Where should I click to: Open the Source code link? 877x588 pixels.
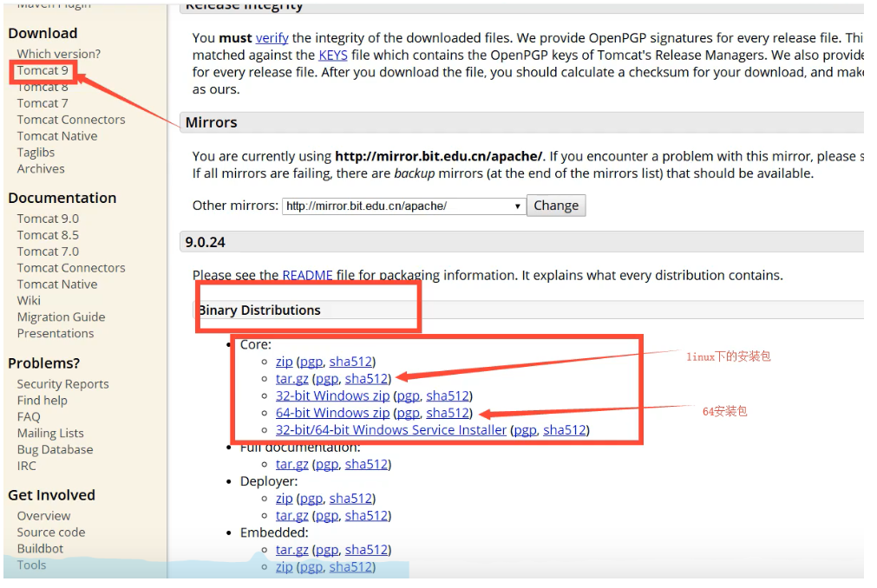(51, 532)
